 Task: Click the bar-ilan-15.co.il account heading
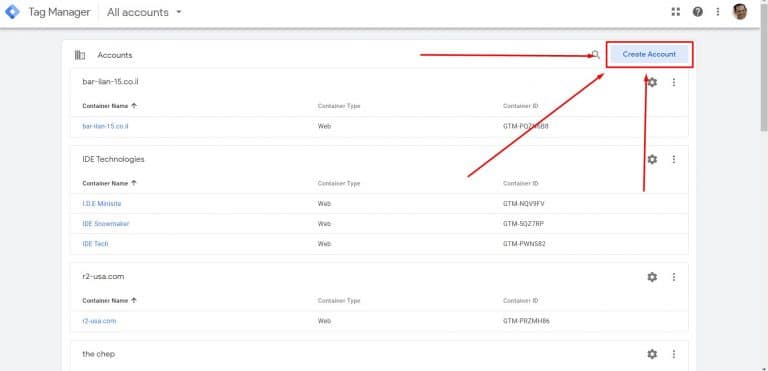(x=110, y=82)
